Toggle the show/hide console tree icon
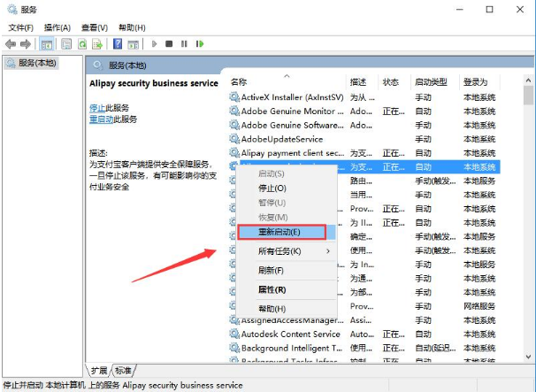The height and width of the screenshot is (392, 536). (x=47, y=44)
